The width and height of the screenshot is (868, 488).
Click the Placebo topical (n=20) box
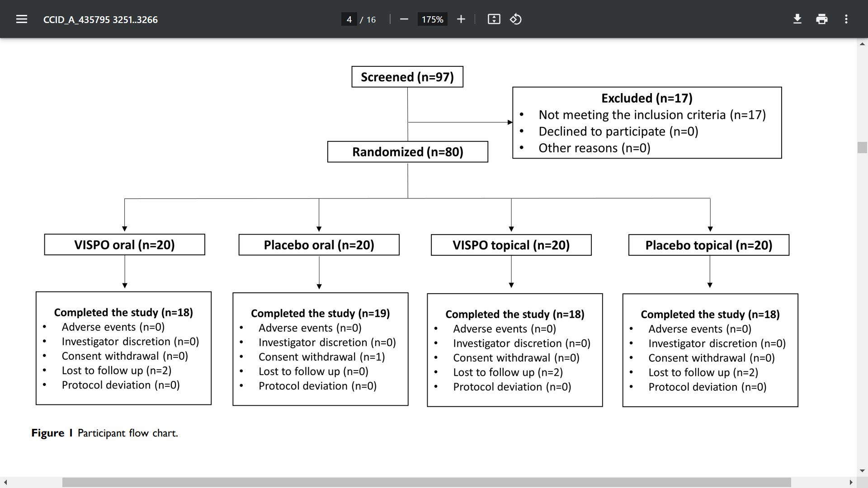pyautogui.click(x=709, y=245)
